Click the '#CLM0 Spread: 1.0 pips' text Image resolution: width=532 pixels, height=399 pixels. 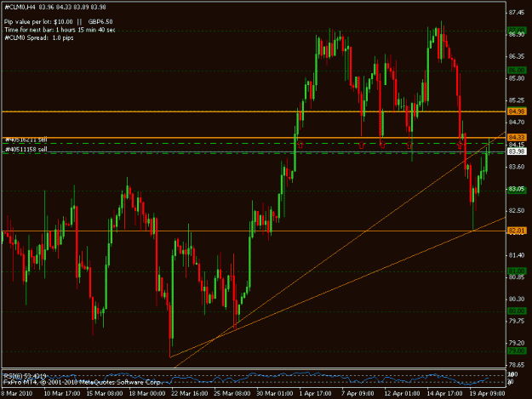point(39,37)
